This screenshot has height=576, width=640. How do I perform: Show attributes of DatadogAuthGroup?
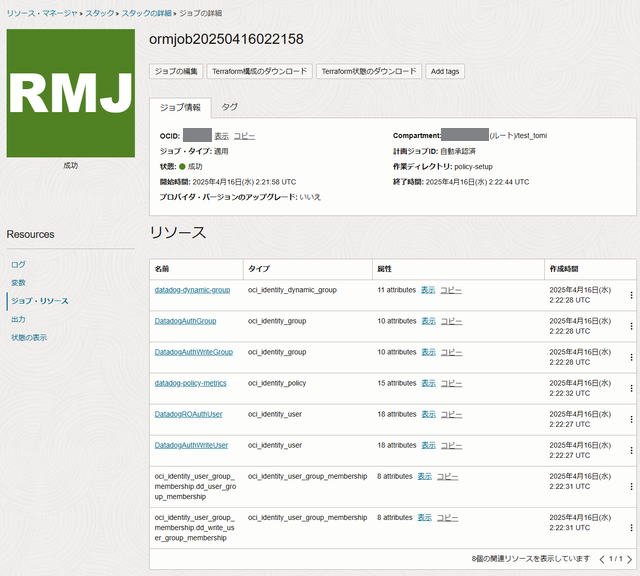click(429, 321)
